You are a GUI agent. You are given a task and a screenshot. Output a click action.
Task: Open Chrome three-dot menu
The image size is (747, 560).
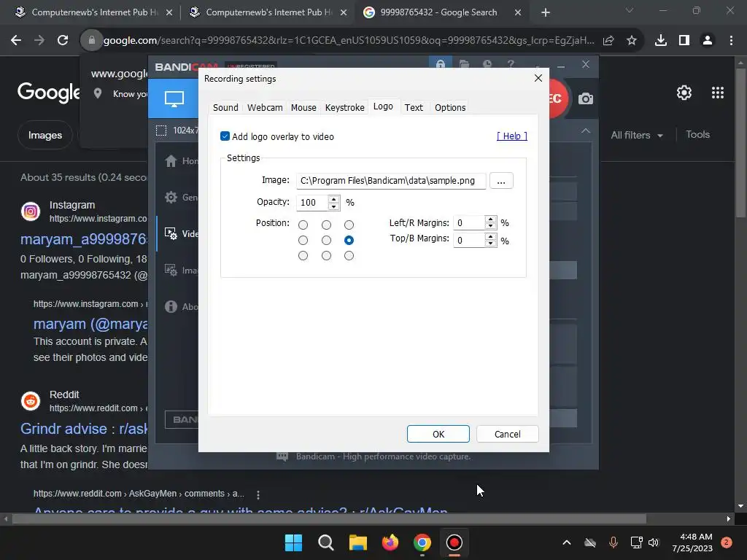point(731,41)
